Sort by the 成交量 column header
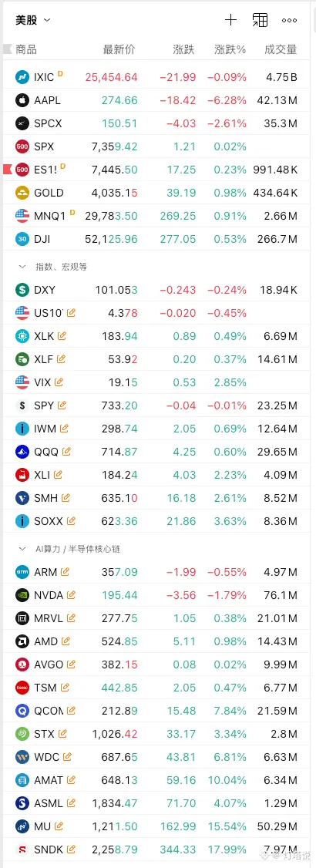 281,49
